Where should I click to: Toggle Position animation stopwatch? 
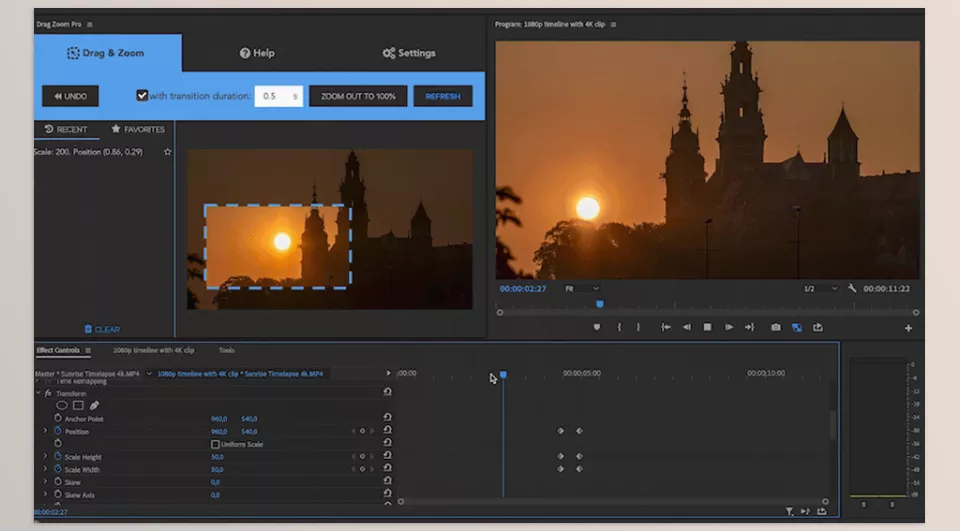point(58,431)
